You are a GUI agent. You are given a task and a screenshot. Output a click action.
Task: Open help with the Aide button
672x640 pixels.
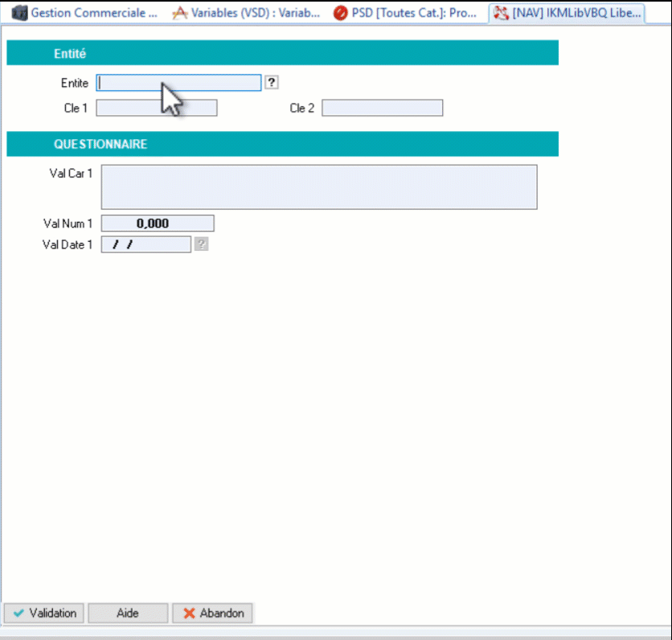[x=128, y=613]
